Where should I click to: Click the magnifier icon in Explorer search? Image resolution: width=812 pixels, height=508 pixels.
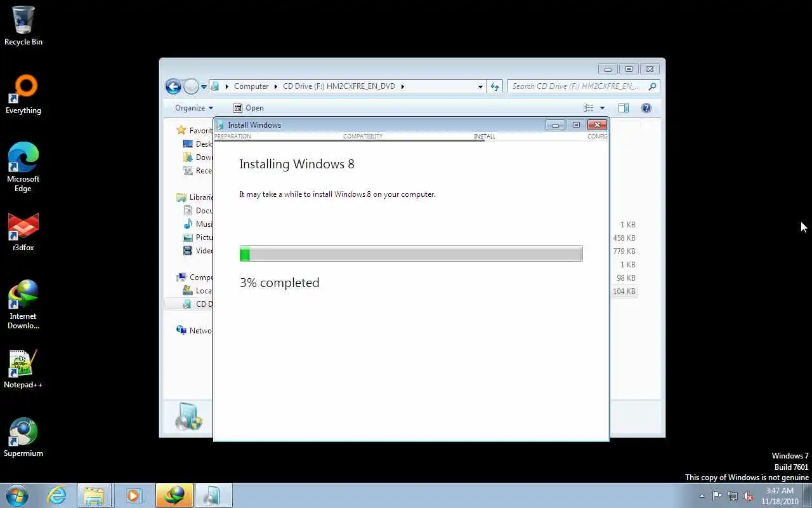[653, 86]
